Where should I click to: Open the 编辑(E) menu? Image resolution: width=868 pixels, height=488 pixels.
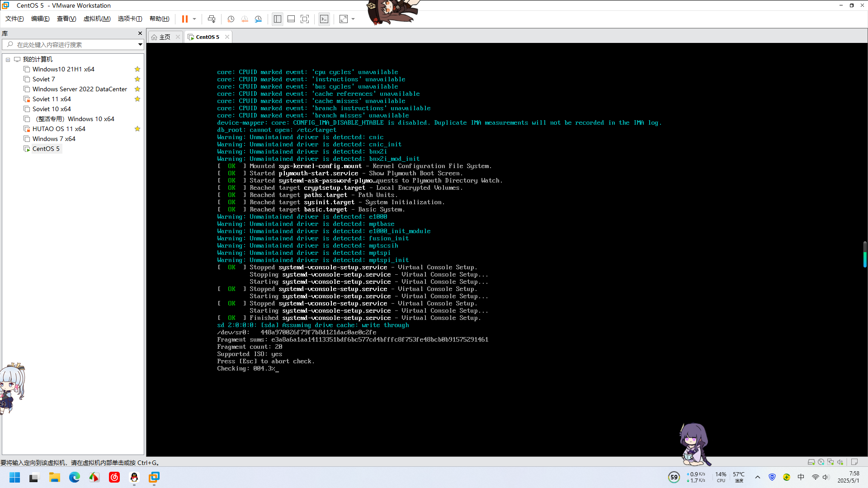coord(40,19)
